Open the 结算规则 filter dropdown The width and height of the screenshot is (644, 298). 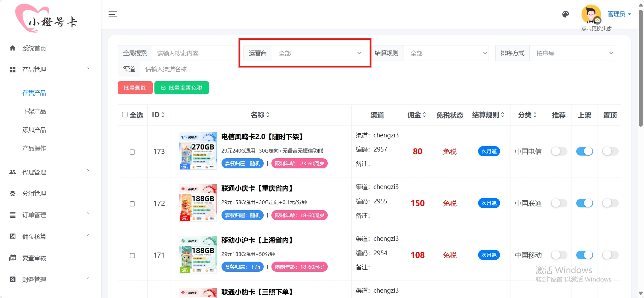tap(446, 53)
